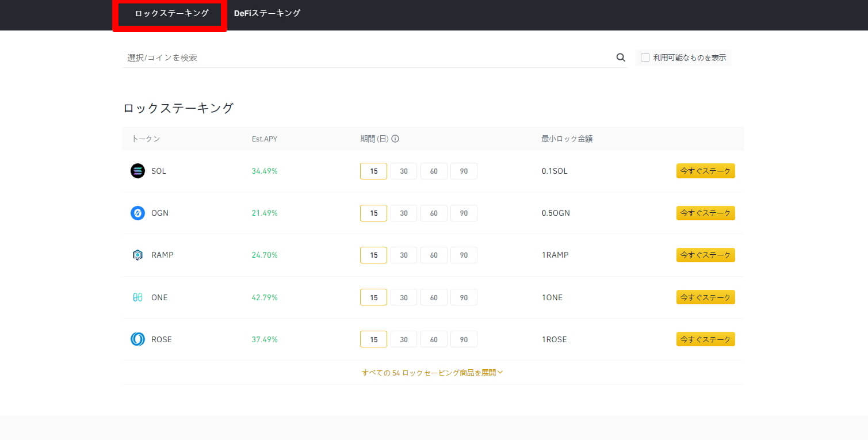Select 60-day period for ROSE

[434, 339]
